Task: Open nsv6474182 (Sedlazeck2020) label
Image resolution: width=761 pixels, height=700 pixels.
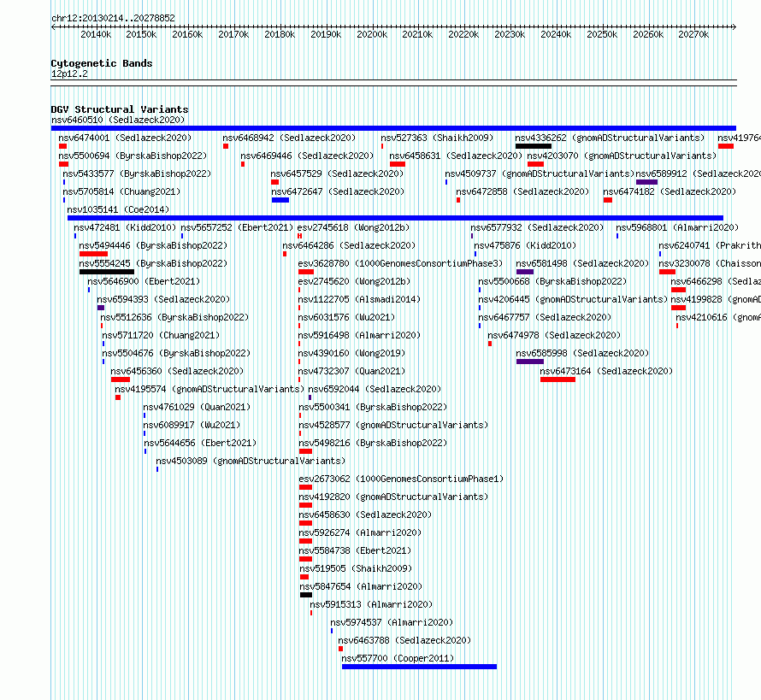Action: tap(670, 191)
